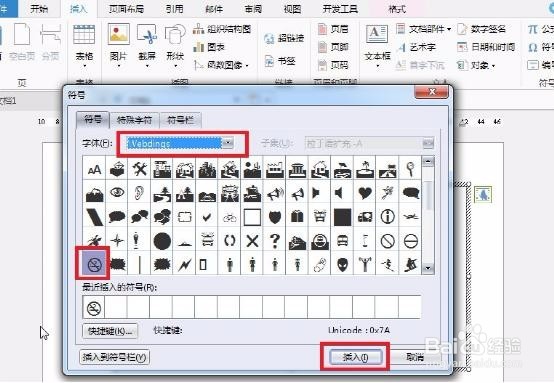Select the X cross symbol
This screenshot has height=383, width=554.
point(252,241)
